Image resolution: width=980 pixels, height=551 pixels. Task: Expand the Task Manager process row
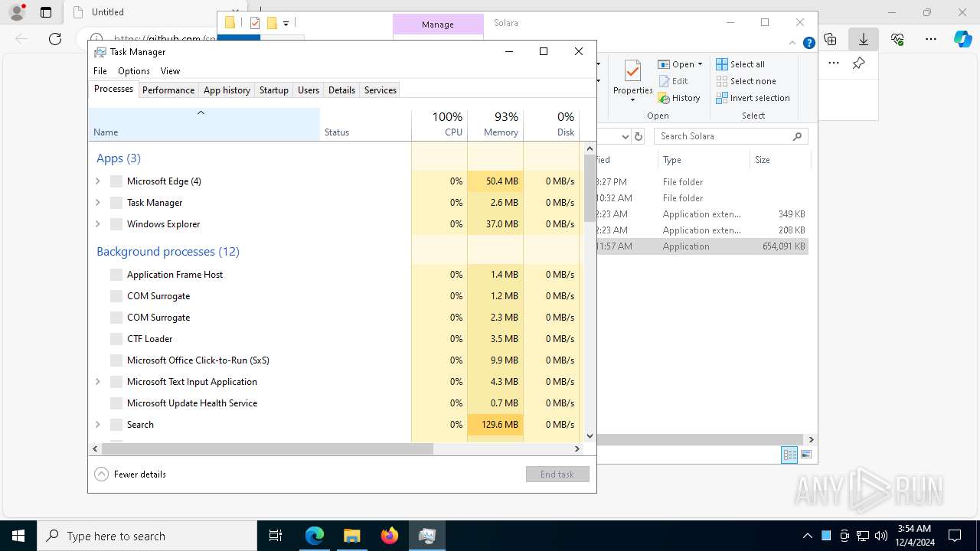[x=98, y=203]
